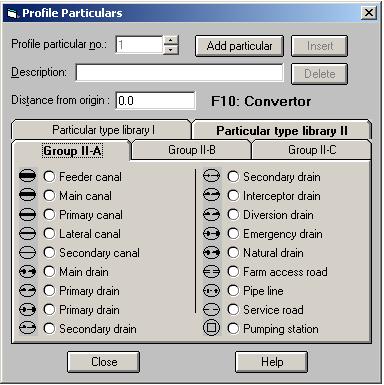
Task: Increase the profile particular number with the up arrow
Action: 171,40
